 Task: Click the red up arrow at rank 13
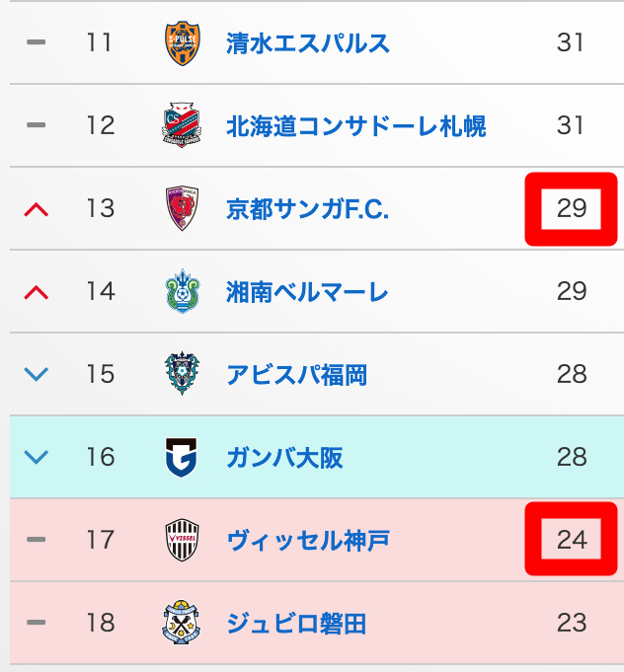[37, 209]
